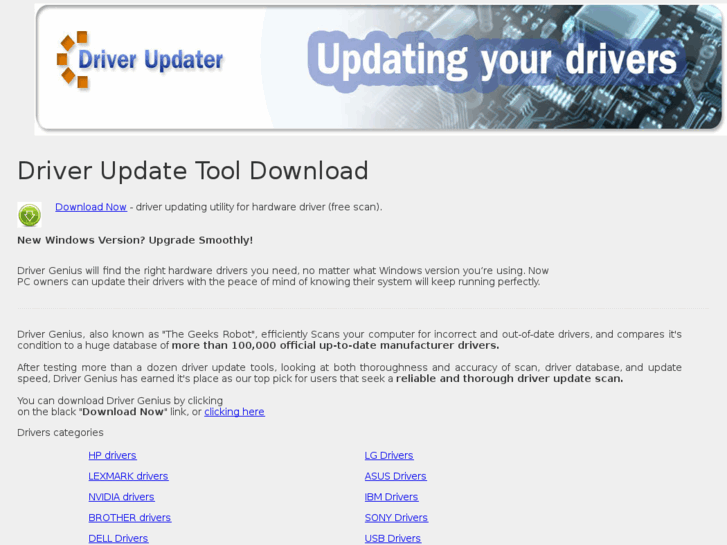The height and width of the screenshot is (545, 727).
Task: Open LEXMARK drivers category
Action: tap(128, 476)
